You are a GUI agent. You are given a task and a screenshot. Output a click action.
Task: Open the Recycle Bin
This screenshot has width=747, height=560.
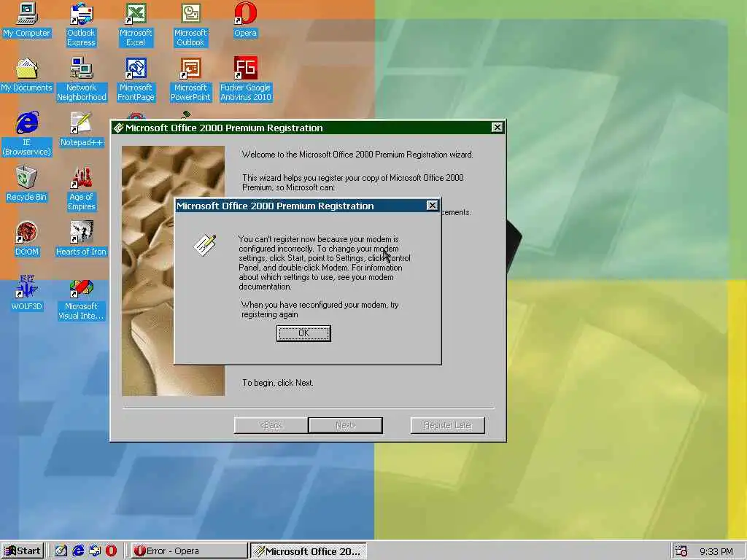(x=27, y=184)
